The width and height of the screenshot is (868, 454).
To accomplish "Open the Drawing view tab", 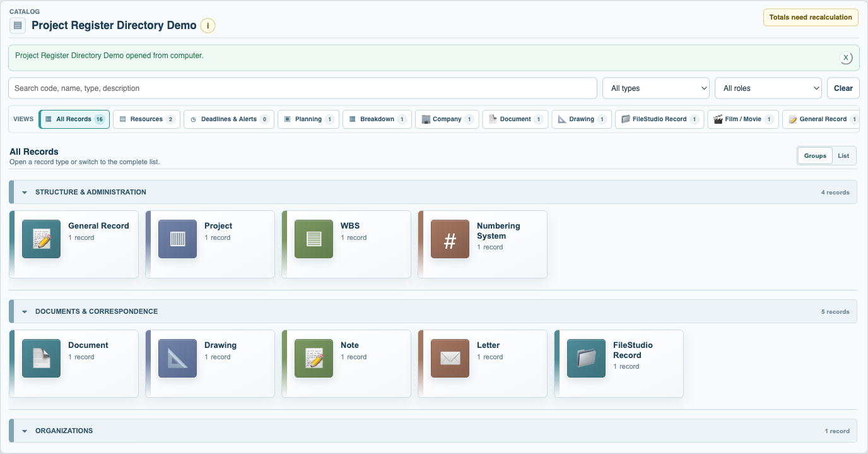I will pos(582,119).
